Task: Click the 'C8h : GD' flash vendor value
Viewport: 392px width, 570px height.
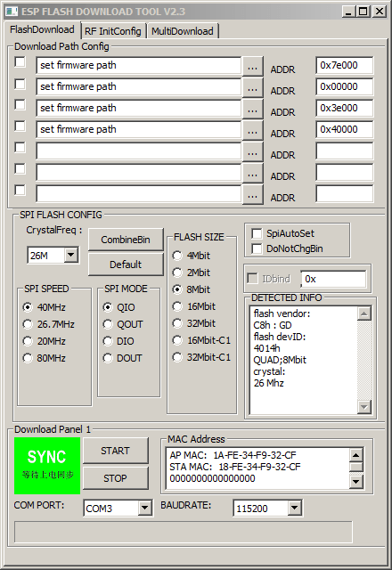Action: tap(273, 325)
